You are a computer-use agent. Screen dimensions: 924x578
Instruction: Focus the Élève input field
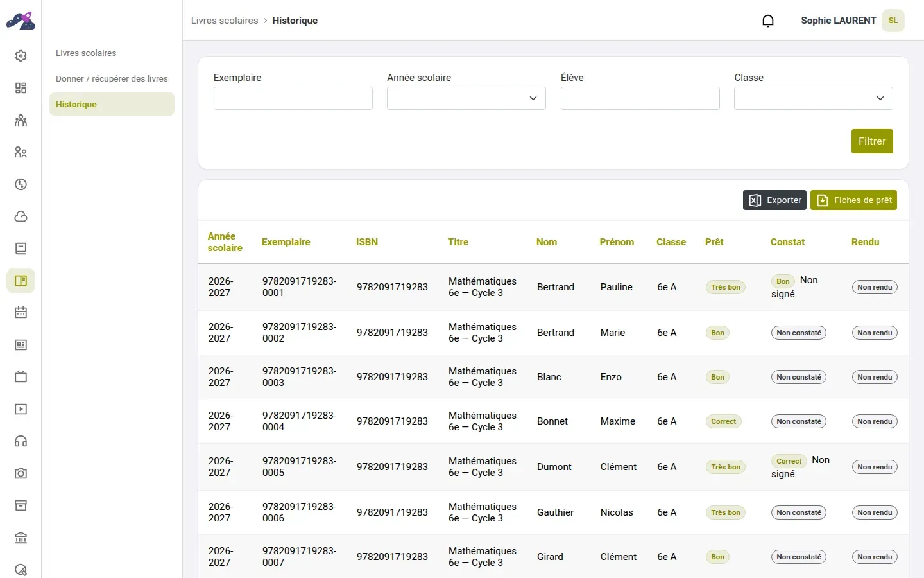640,98
